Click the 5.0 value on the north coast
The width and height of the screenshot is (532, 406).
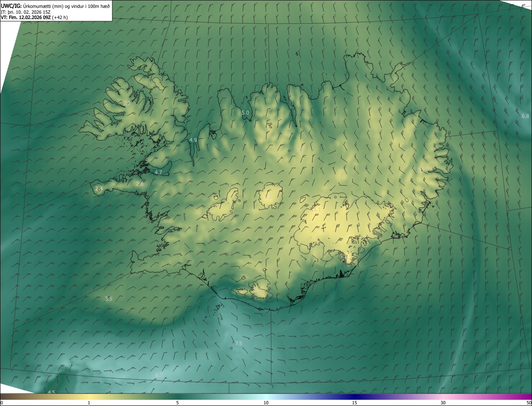pos(245,113)
